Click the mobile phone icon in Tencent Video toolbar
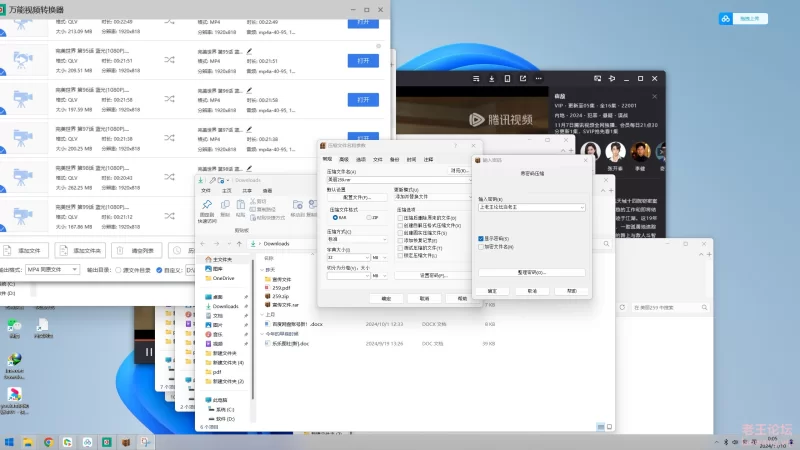The height and width of the screenshot is (450, 800). (x=507, y=79)
